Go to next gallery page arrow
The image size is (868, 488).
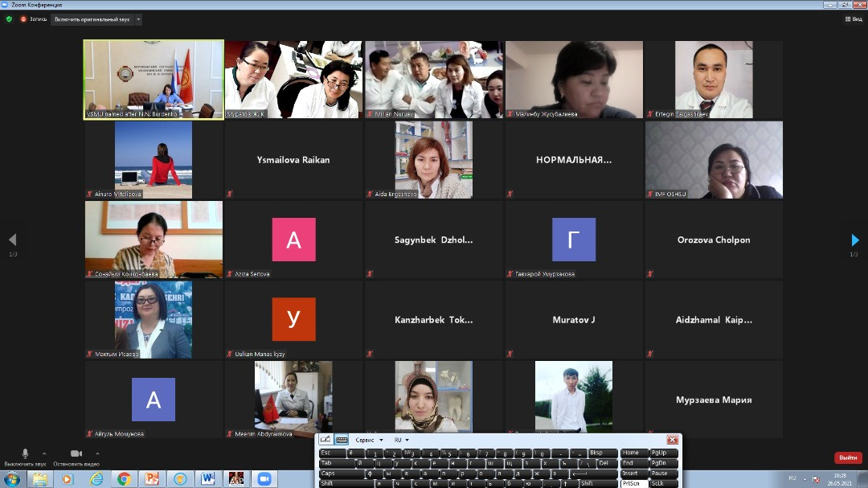coord(855,240)
